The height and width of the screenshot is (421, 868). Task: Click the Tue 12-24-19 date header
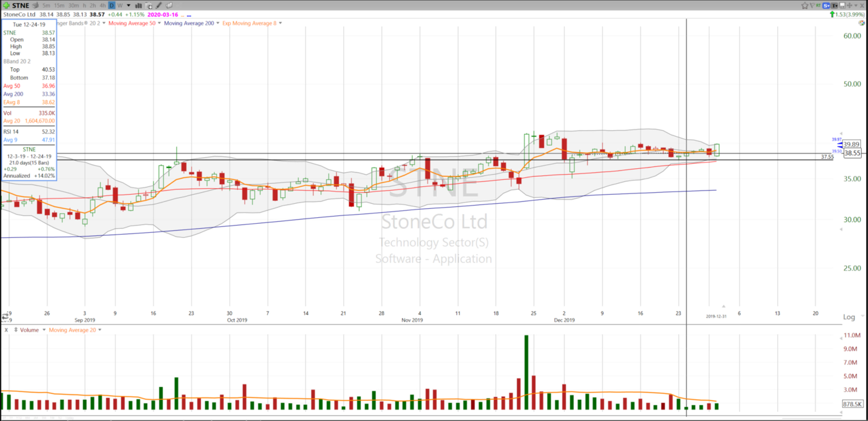tap(29, 25)
